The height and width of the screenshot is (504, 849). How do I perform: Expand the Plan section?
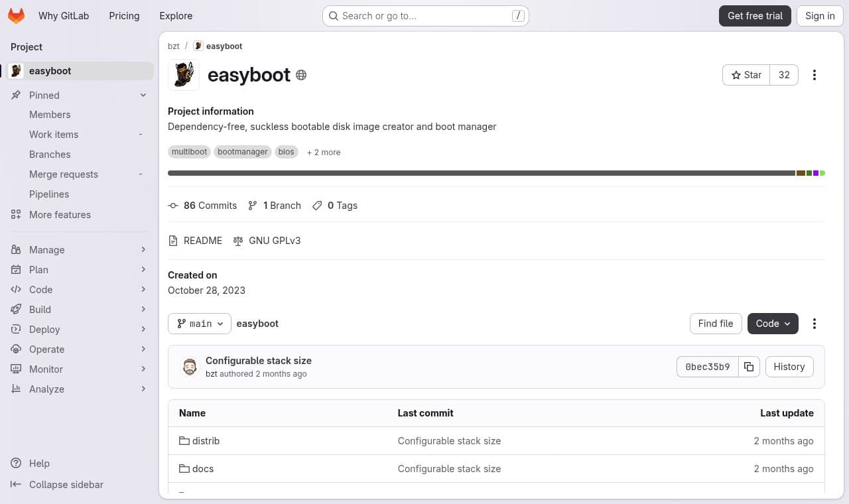click(80, 270)
